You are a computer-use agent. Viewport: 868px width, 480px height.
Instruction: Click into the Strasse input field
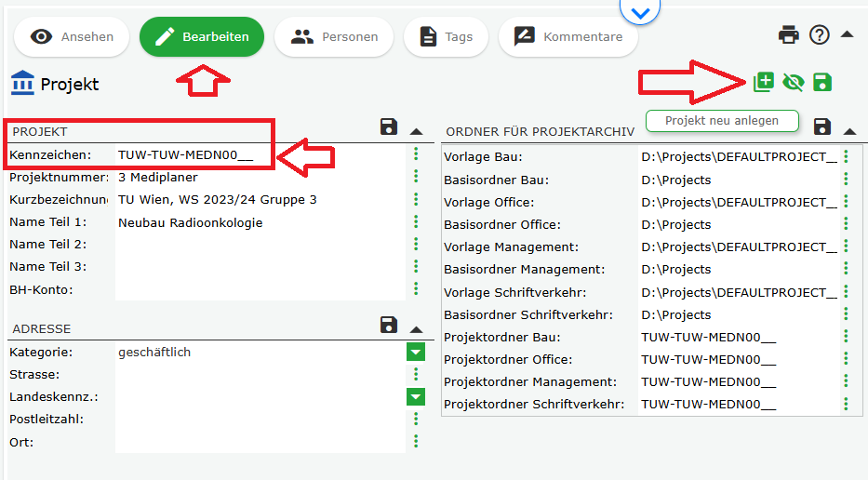tap(260, 375)
